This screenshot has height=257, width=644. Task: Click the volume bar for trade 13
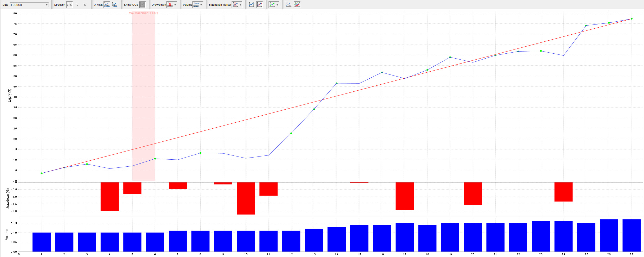click(x=314, y=240)
